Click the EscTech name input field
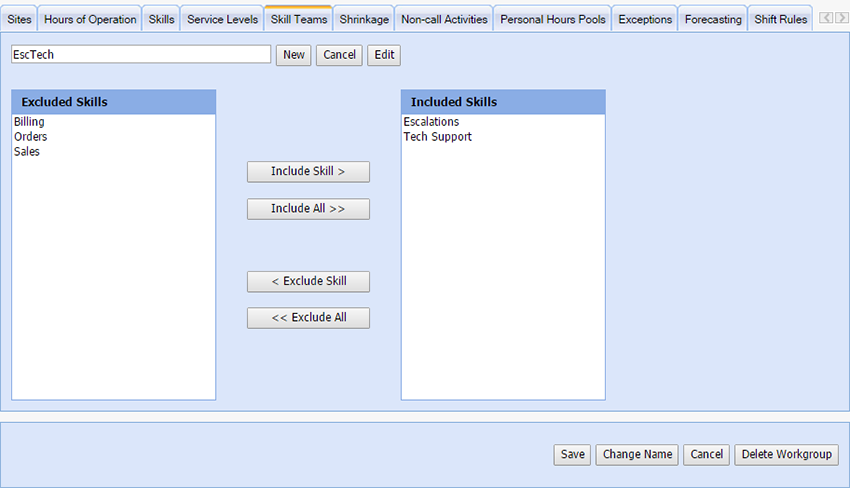The height and width of the screenshot is (488, 850). (x=141, y=55)
